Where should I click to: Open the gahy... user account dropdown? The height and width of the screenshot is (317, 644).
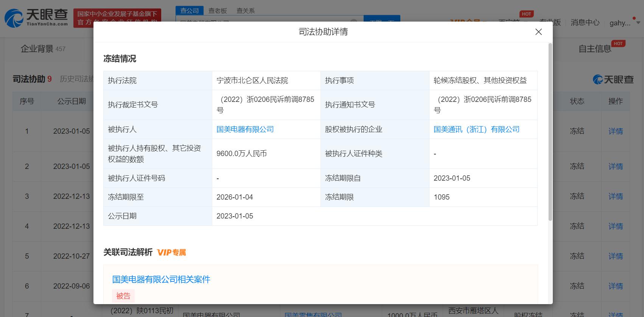tap(624, 23)
